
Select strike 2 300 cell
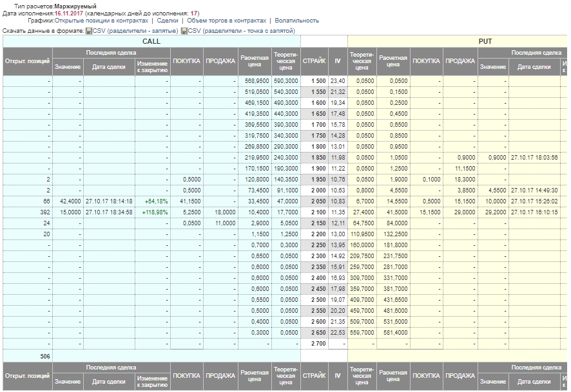click(x=315, y=256)
